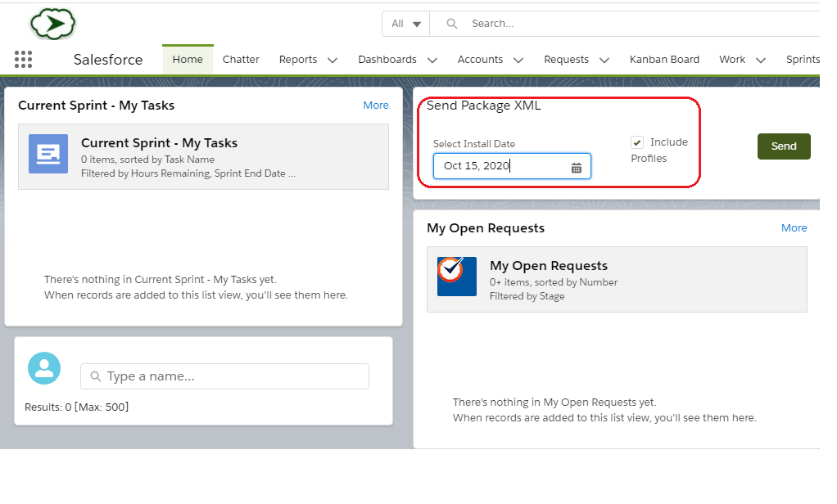837x504 pixels.
Task: Open the All search scope dropdown
Action: click(x=406, y=24)
